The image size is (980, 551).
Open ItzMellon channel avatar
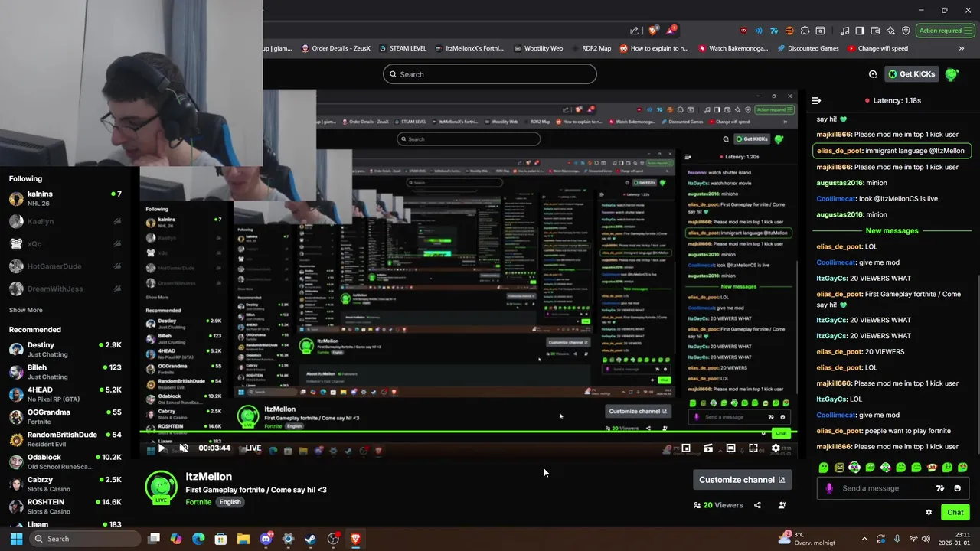(161, 487)
